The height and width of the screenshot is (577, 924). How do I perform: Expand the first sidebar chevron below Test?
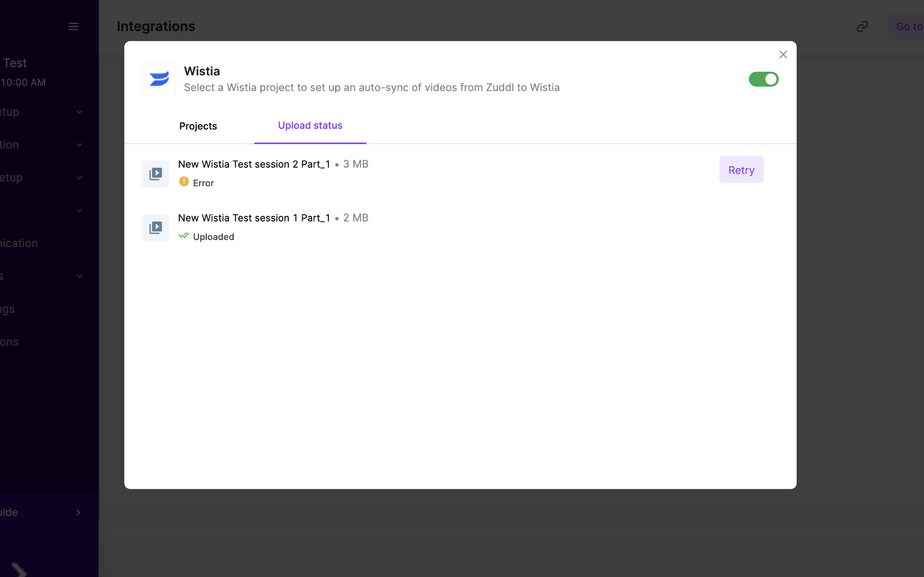pos(80,112)
